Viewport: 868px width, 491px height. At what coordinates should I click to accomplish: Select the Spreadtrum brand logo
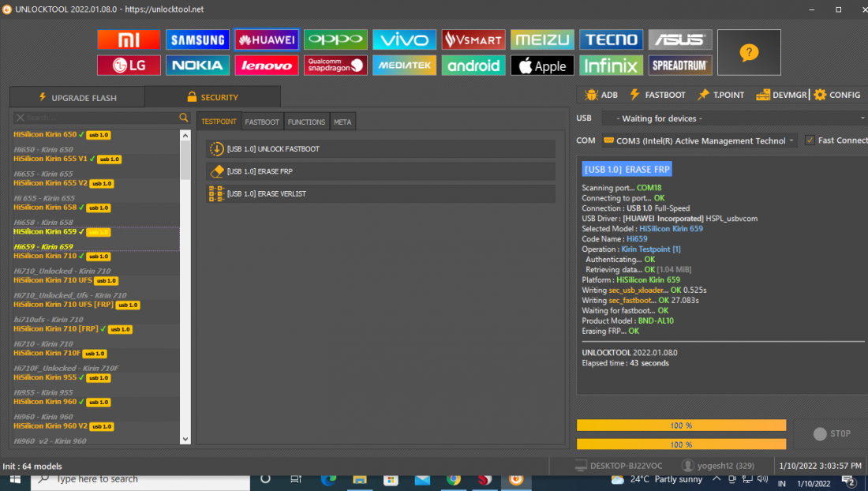(x=679, y=66)
